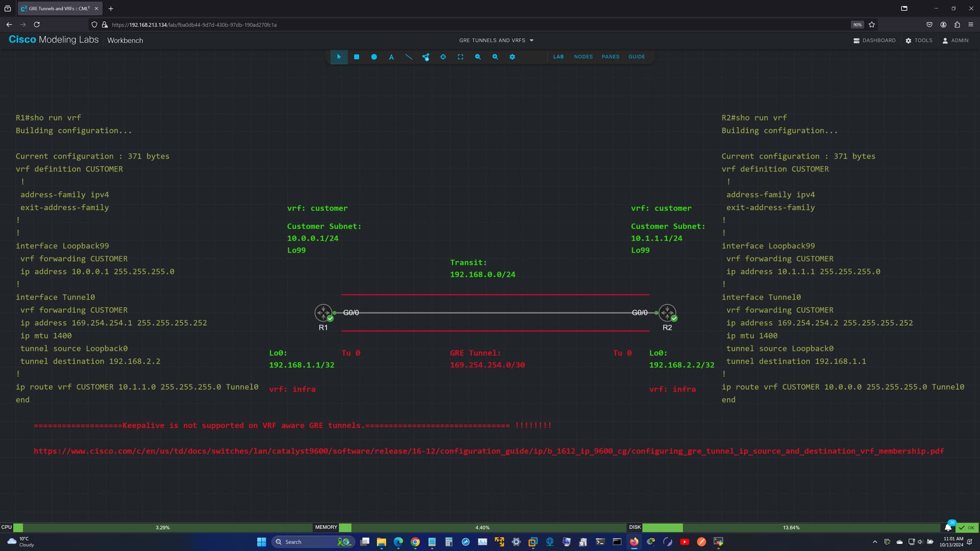Screen dimensions: 980x551
Task: Open the PANES menu
Action: pos(610,57)
